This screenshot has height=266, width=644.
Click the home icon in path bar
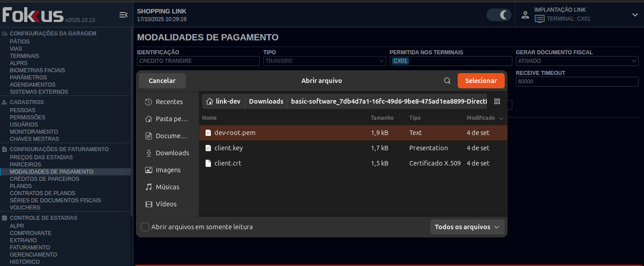[x=209, y=101]
